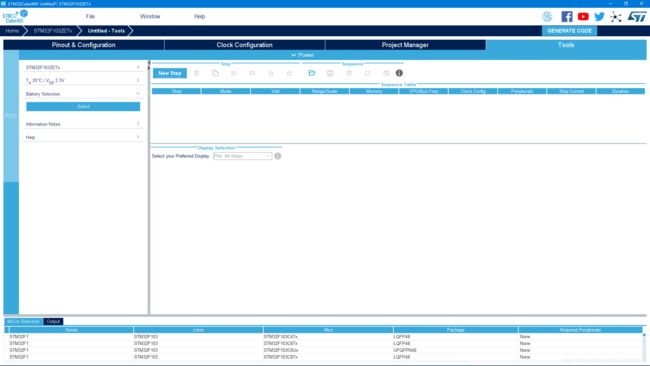Screen dimensions: 650x366
Task: Sort MCU list by Series header
Action: (71, 330)
